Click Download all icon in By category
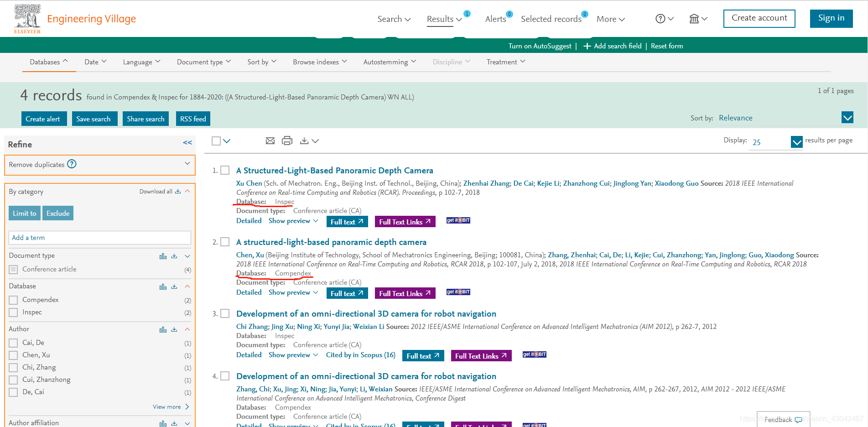 [x=178, y=192]
